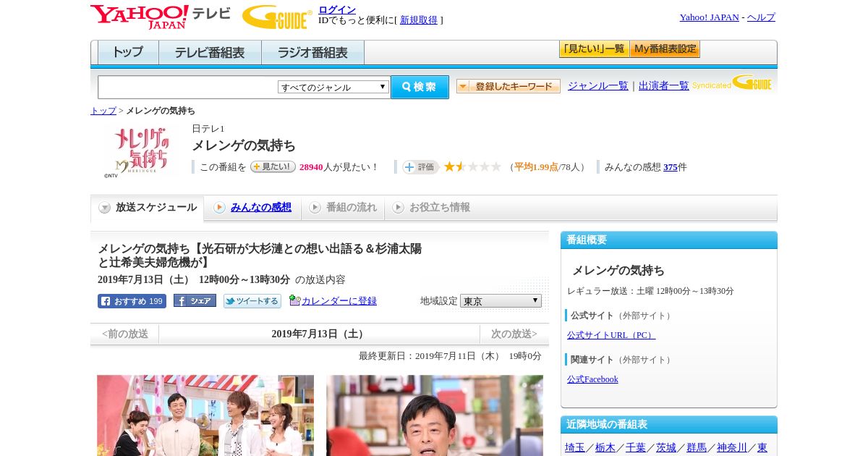The height and width of the screenshot is (456, 868).
Task: Click the Facebook おすすめ 199 button
Action: tap(132, 301)
